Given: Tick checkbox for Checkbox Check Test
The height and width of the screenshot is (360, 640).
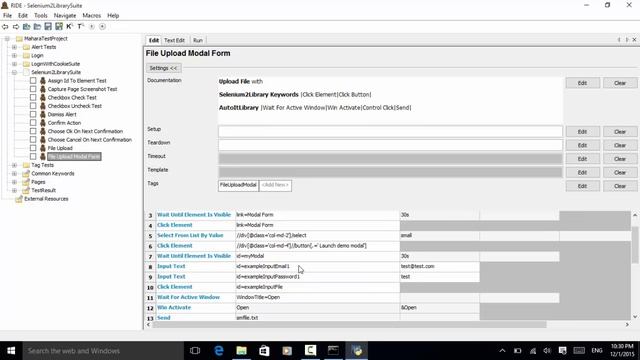Looking at the screenshot, I should click(x=33, y=98).
